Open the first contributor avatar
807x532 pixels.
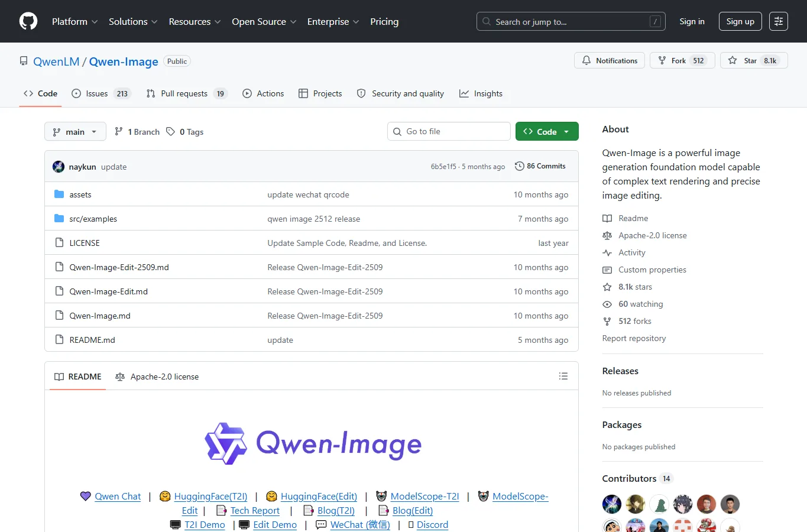612,504
